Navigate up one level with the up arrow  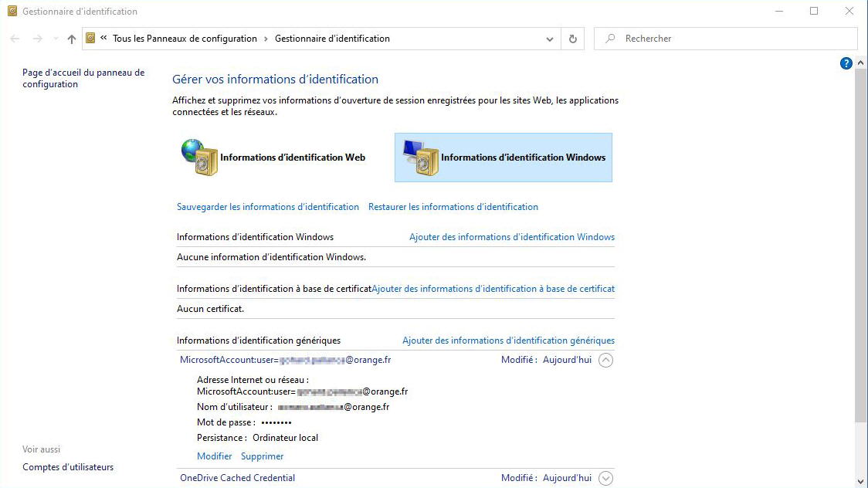coord(71,39)
